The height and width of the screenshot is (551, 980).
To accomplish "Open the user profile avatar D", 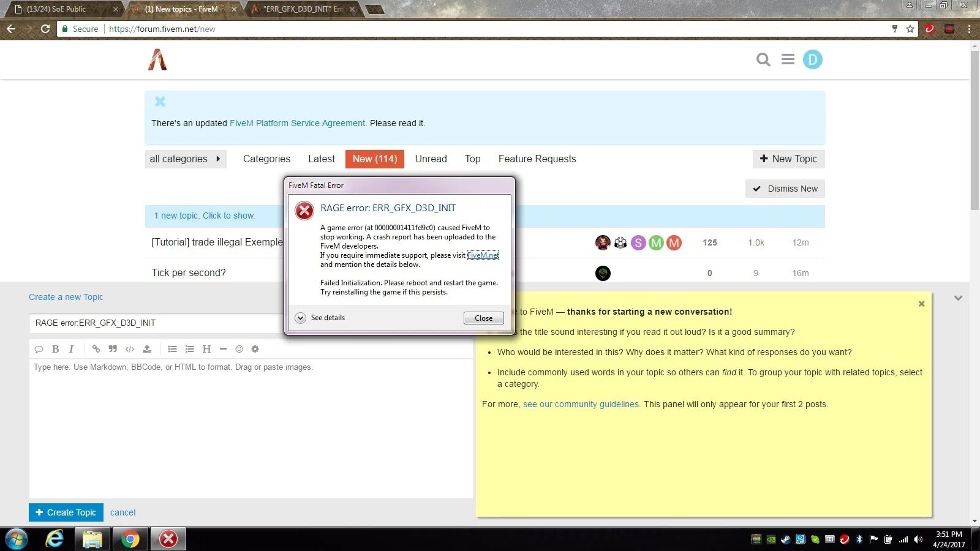I will pyautogui.click(x=812, y=59).
